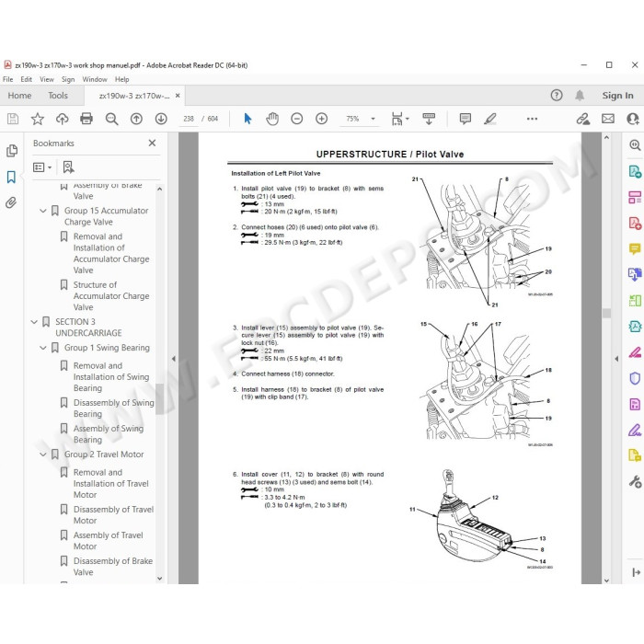Collapse Group 2 Travel Motor bookmark
Screen dimensions: 644x644
pos(42,454)
